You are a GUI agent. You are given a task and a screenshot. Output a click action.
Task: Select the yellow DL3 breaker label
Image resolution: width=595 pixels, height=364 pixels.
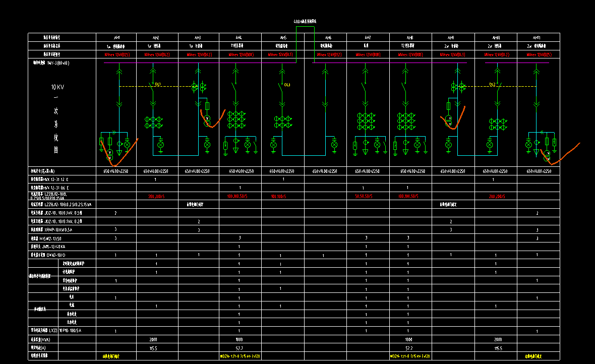287,85
